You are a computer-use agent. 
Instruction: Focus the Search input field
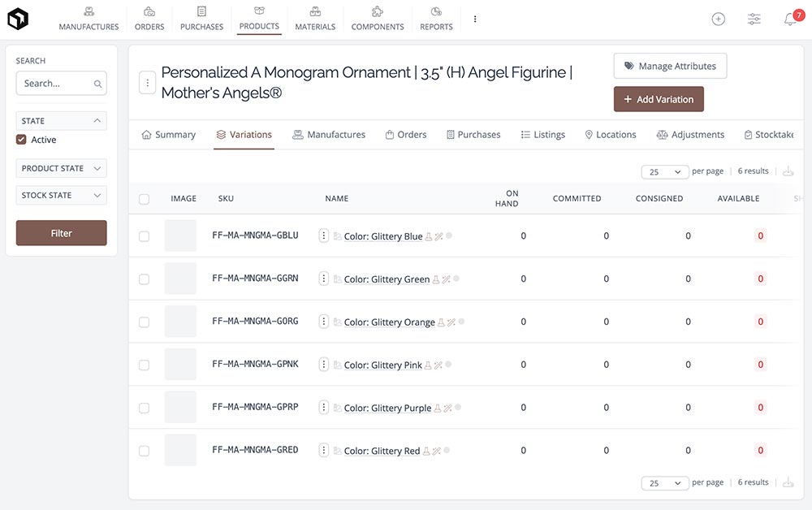pyautogui.click(x=61, y=84)
